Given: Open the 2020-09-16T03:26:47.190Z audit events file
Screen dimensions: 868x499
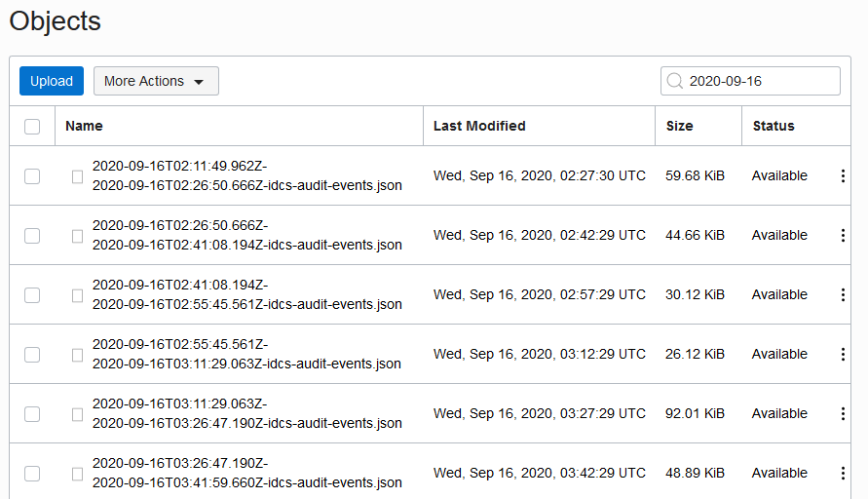Looking at the screenshot, I should pyautogui.click(x=246, y=473).
